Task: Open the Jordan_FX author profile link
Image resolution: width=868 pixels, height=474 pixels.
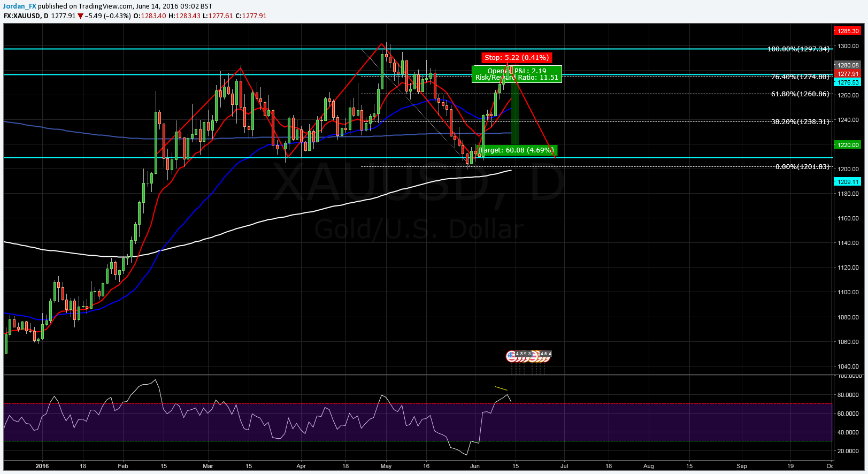Action: 20,6
